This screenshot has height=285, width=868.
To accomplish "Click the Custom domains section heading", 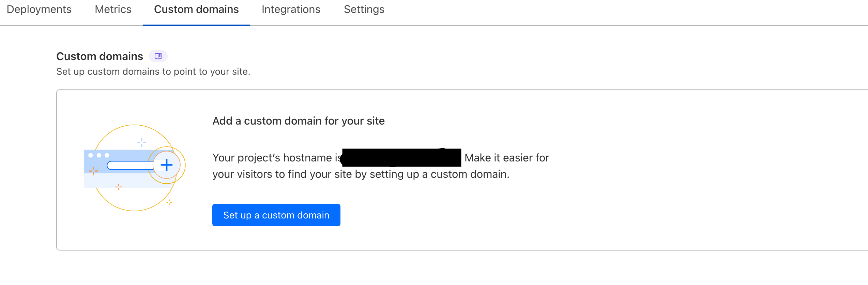I will pos(100,56).
